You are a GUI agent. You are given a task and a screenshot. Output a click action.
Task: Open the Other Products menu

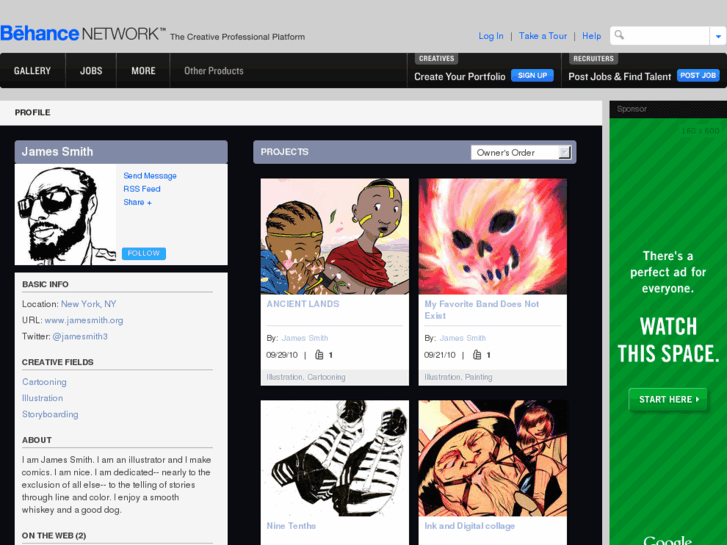pos(214,71)
